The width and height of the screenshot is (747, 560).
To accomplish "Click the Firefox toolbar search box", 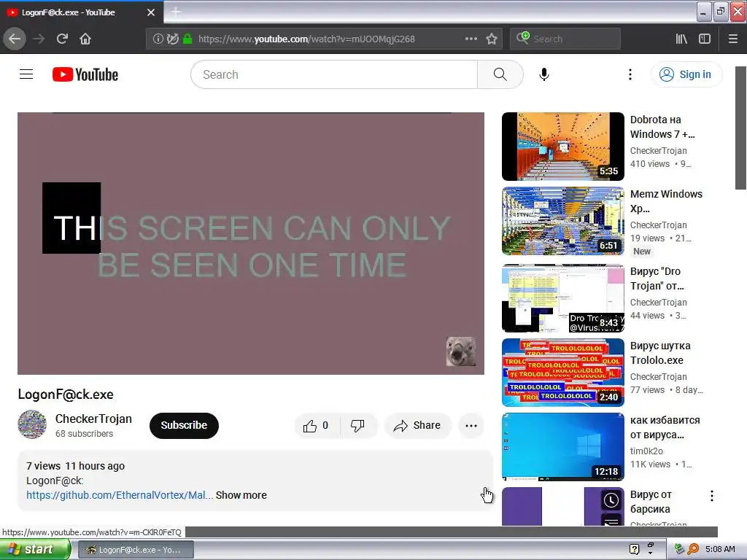I will point(565,39).
